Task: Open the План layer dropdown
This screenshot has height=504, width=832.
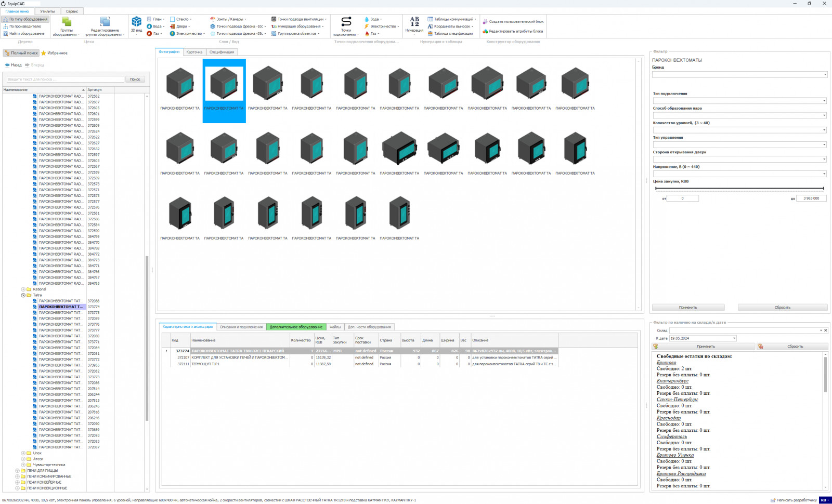Action: [156, 19]
